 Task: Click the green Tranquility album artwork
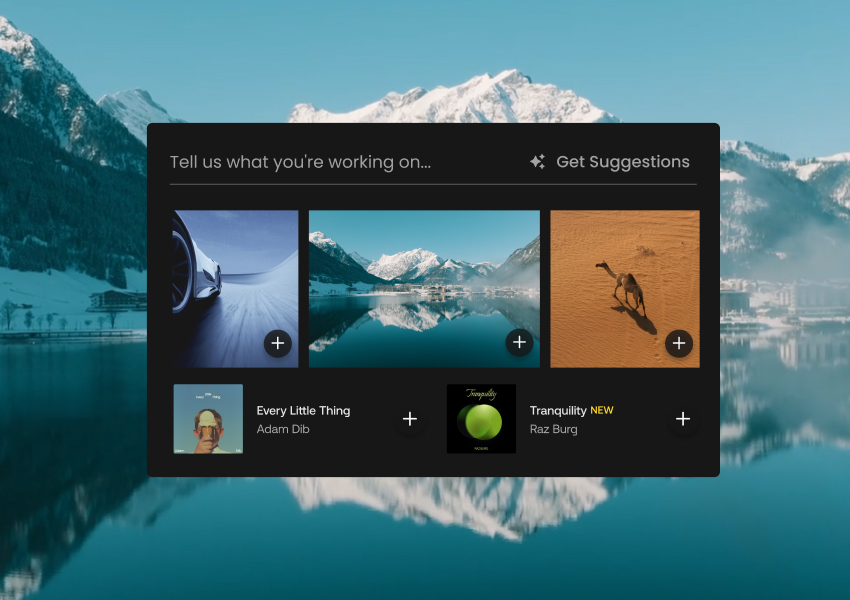click(x=481, y=419)
